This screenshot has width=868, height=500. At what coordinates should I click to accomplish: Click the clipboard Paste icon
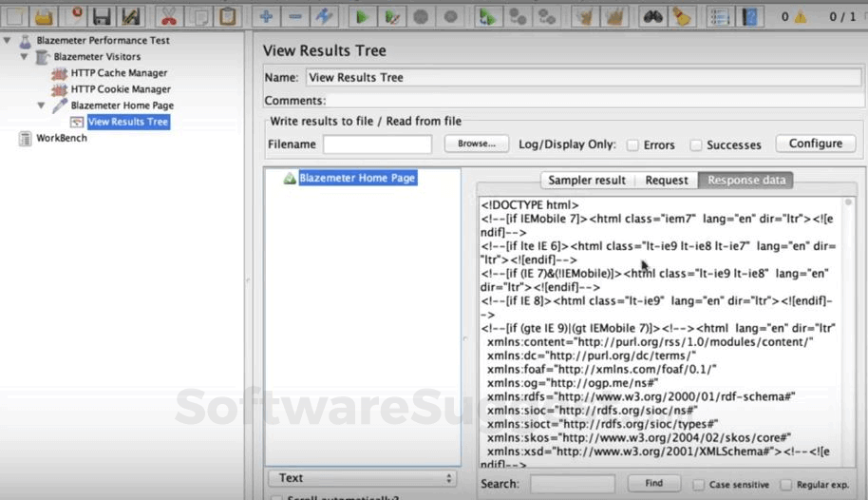(x=228, y=16)
